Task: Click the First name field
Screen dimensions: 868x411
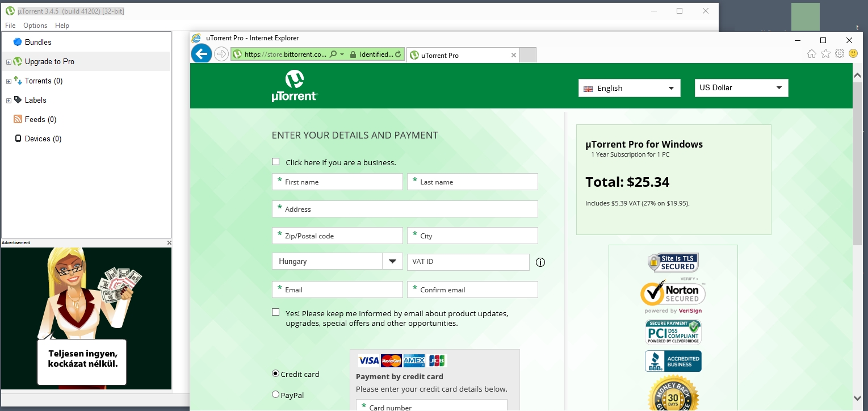Action: click(337, 182)
